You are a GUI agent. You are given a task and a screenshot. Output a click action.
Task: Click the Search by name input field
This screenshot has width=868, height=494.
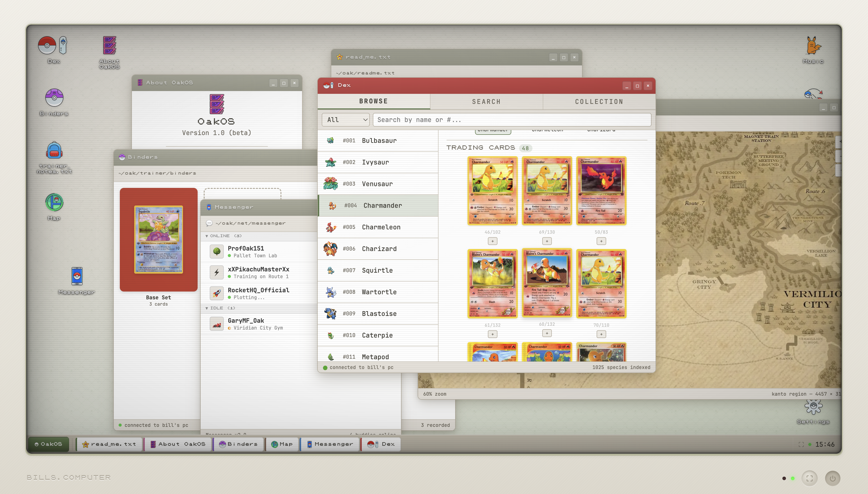[512, 120]
